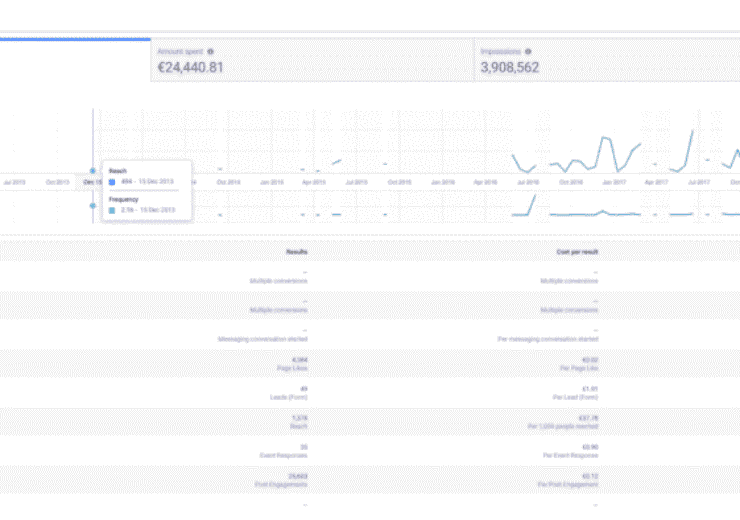This screenshot has height=520, width=740.
Task: Click the Page Likes result row
Action: point(370,364)
